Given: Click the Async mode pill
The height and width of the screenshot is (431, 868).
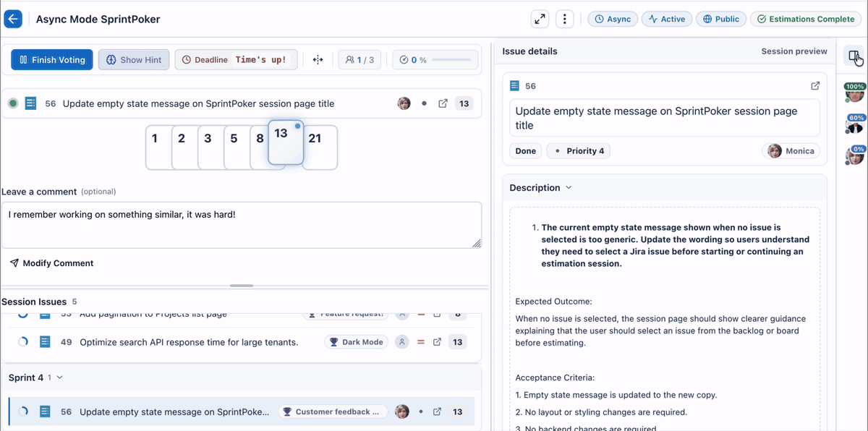Looking at the screenshot, I should [613, 20].
